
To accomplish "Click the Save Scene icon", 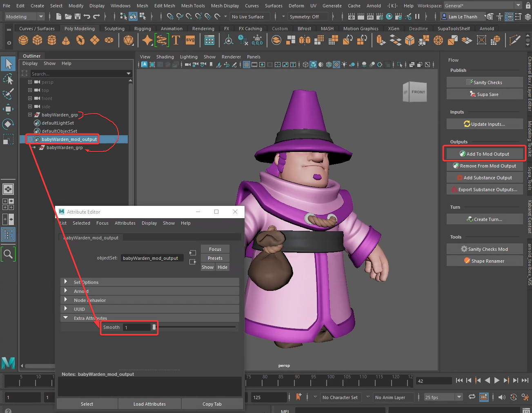I will click(x=77, y=16).
